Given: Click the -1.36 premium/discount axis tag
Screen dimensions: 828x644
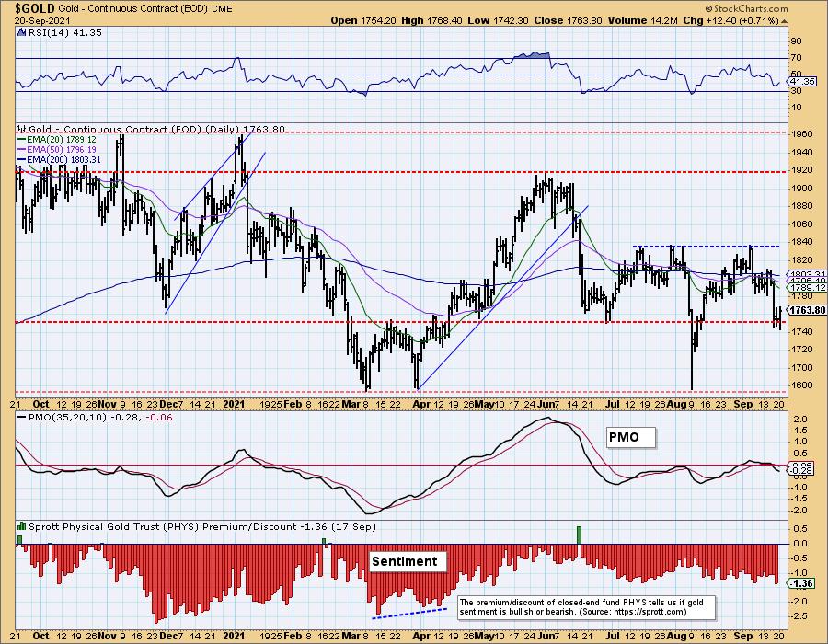Looking at the screenshot, I should (802, 583).
